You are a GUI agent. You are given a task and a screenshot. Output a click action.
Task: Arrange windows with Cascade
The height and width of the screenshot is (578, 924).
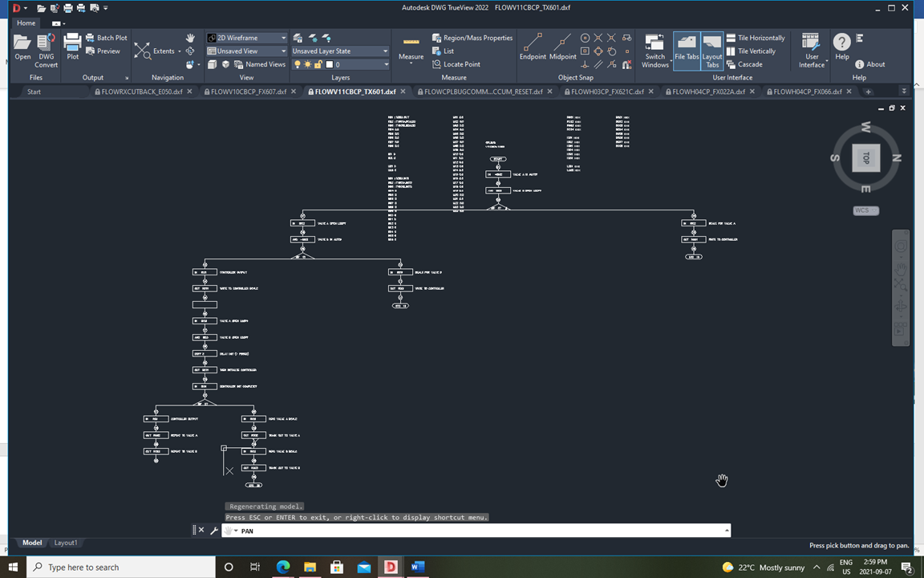tap(744, 64)
